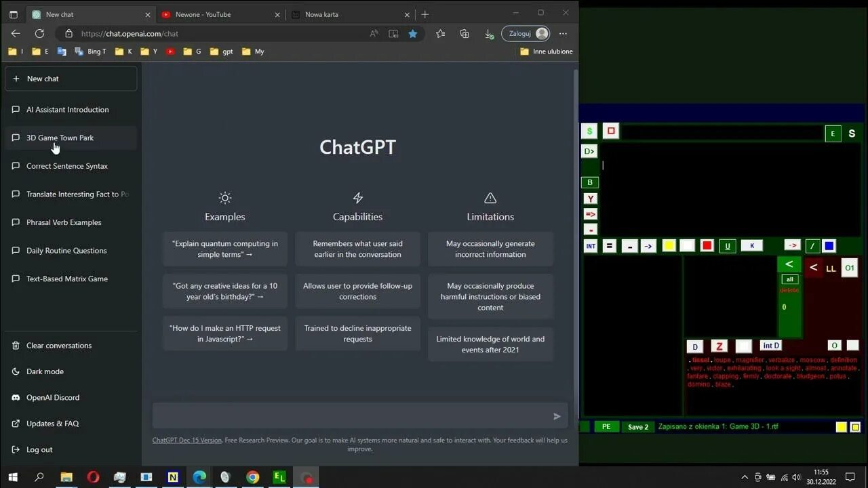Click the green < arrow button
The height and width of the screenshot is (488, 868).
789,264
